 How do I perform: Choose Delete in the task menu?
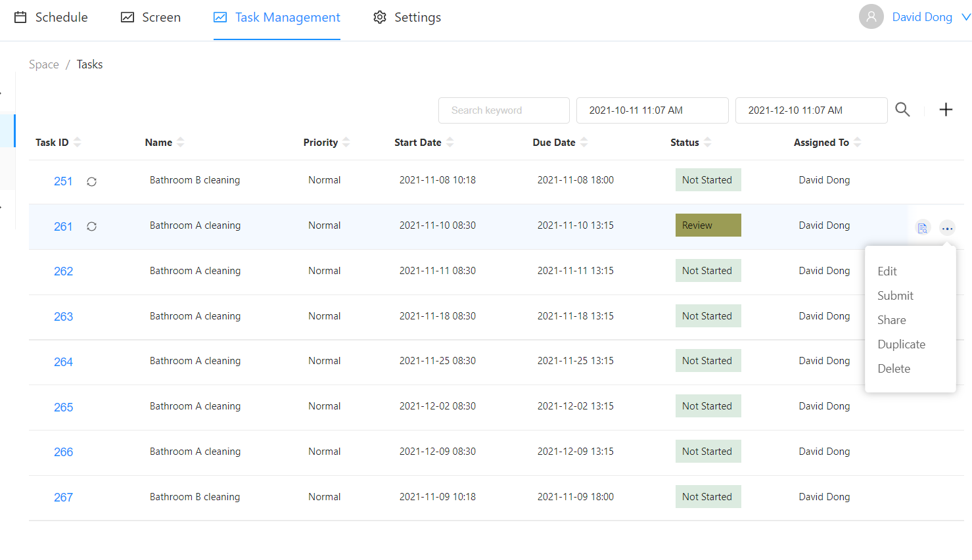tap(894, 369)
